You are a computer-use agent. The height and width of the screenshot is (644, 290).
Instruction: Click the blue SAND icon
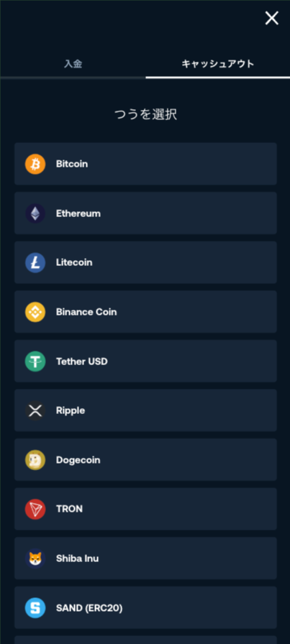35,608
